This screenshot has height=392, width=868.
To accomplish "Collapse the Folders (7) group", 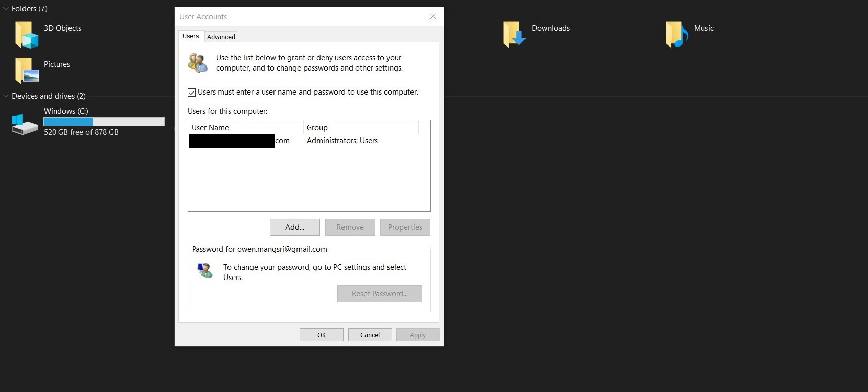I will coord(6,9).
